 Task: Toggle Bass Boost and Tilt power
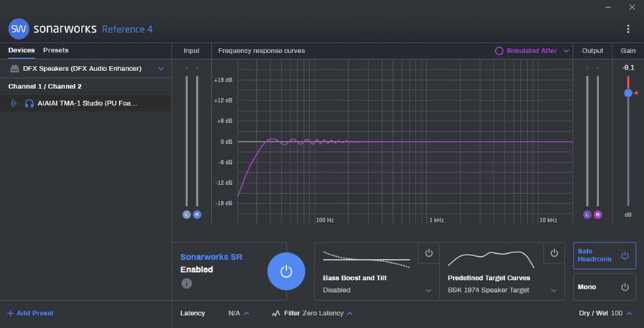(x=429, y=253)
